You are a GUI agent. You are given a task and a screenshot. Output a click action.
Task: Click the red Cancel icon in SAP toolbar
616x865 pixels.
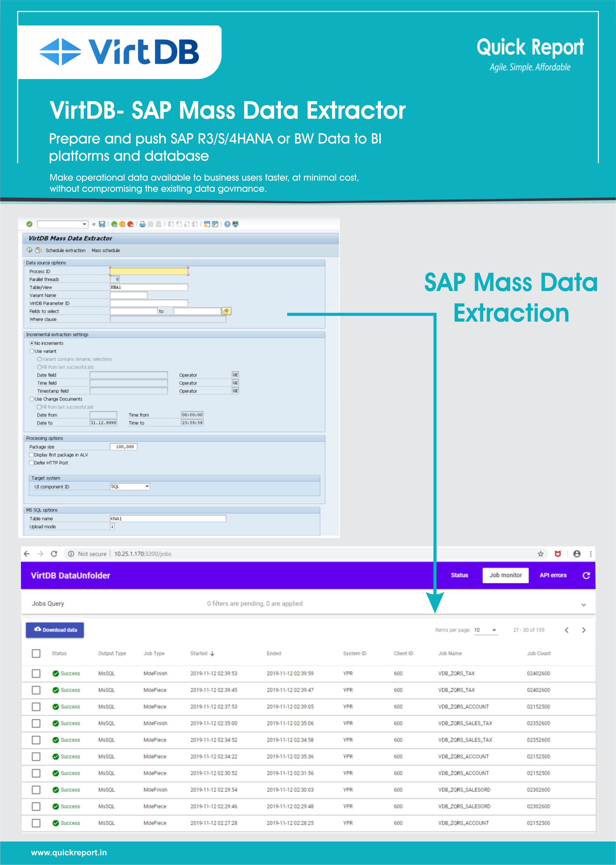(130, 224)
